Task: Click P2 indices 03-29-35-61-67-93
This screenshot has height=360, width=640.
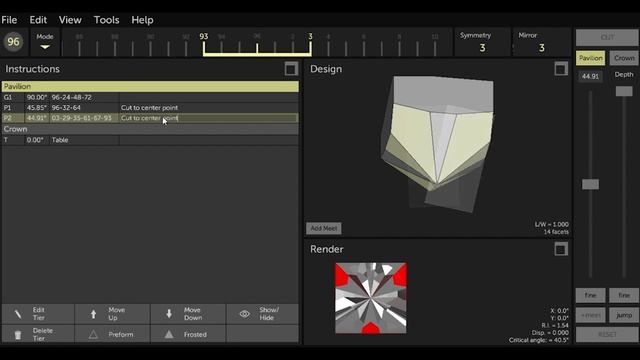Action: [82, 118]
